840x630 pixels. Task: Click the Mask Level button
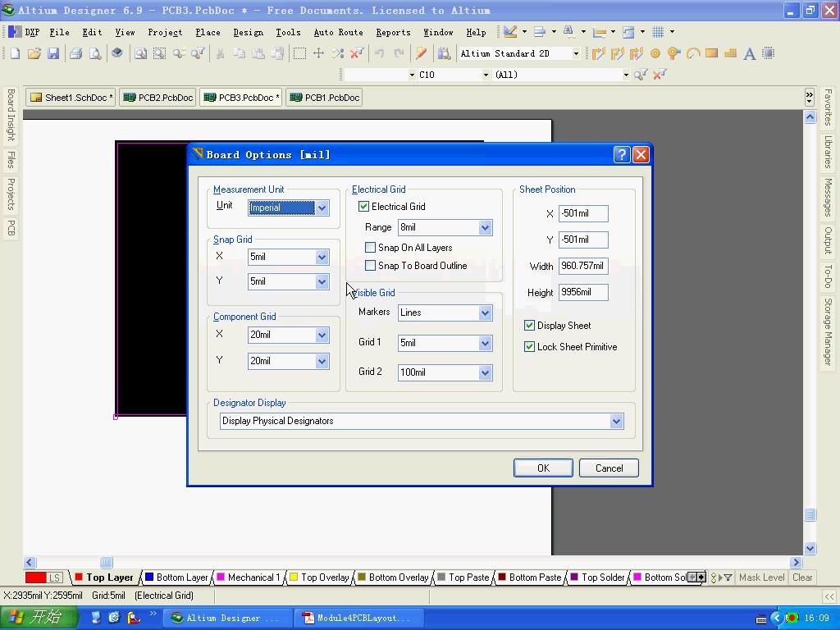761,577
